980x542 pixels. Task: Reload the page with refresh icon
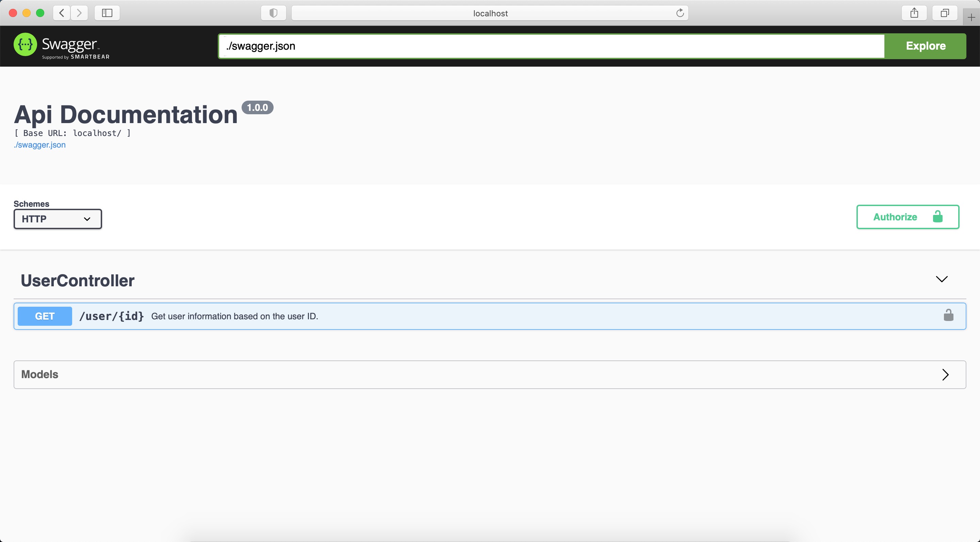(x=680, y=13)
